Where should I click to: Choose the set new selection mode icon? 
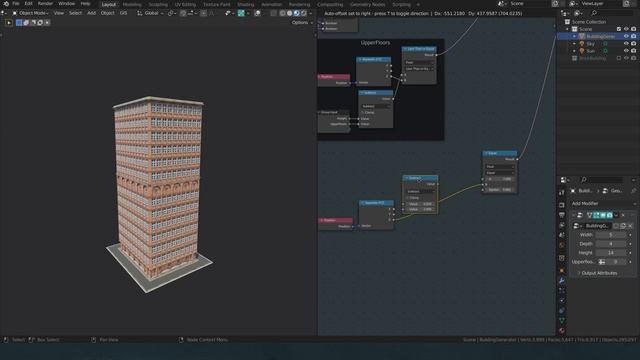19,22
